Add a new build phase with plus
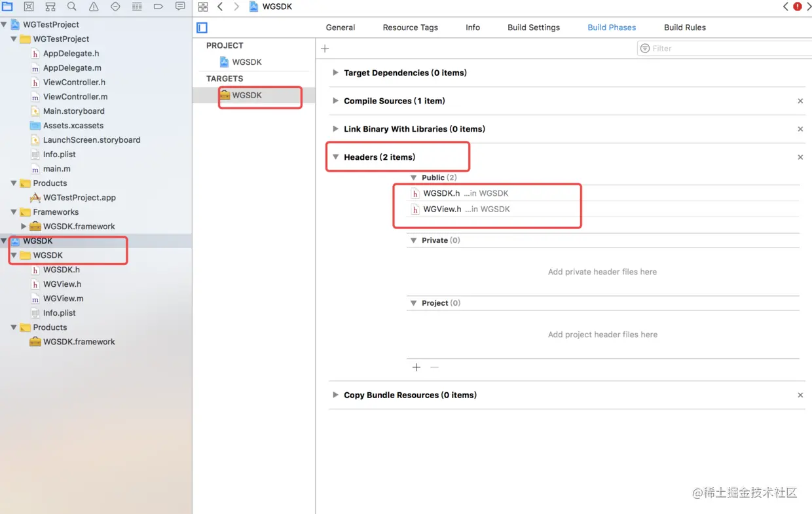The image size is (812, 514). tap(325, 48)
